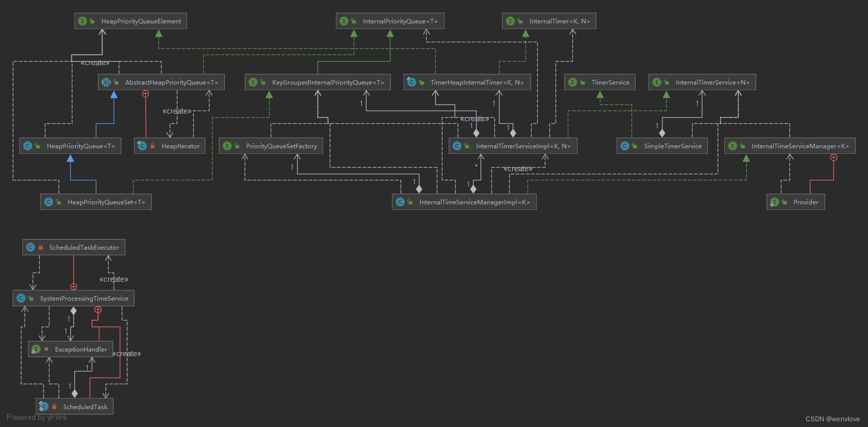The image size is (868, 427).
Task: Select the HeapPriorityQueueSet<T> node
Action: coord(96,202)
